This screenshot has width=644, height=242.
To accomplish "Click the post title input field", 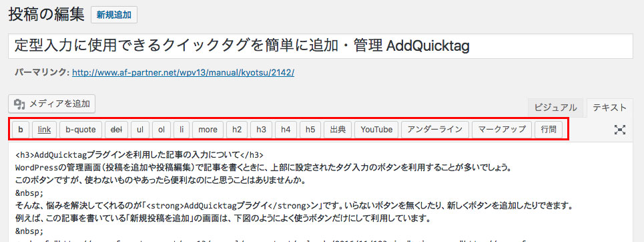I will pos(320,46).
